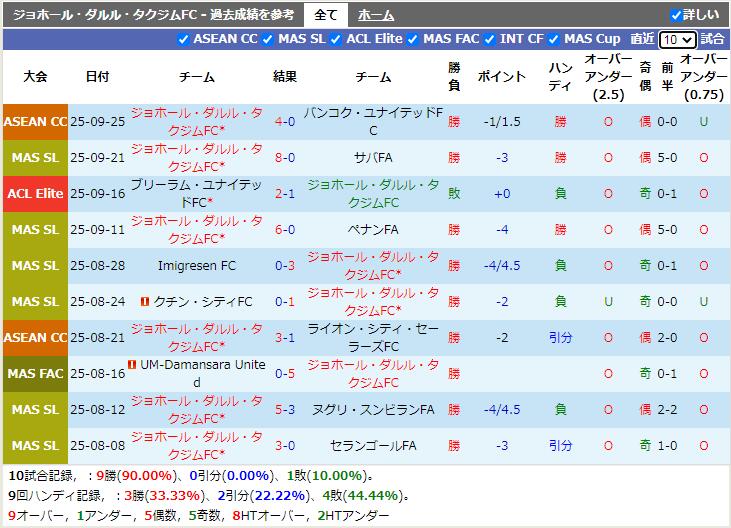Screen dimensions: 731x528
Task: Click the 10試合記録 summary line
Action: (x=191, y=475)
